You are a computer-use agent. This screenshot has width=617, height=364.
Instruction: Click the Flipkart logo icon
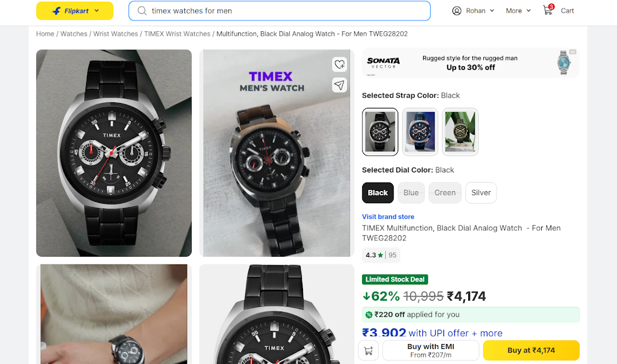[x=57, y=11]
